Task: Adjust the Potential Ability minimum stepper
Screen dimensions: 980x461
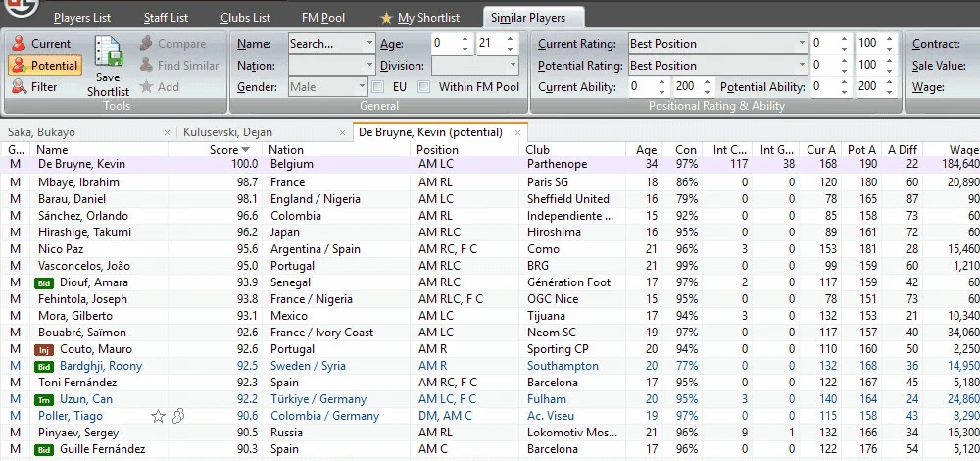Action: pyautogui.click(x=845, y=87)
